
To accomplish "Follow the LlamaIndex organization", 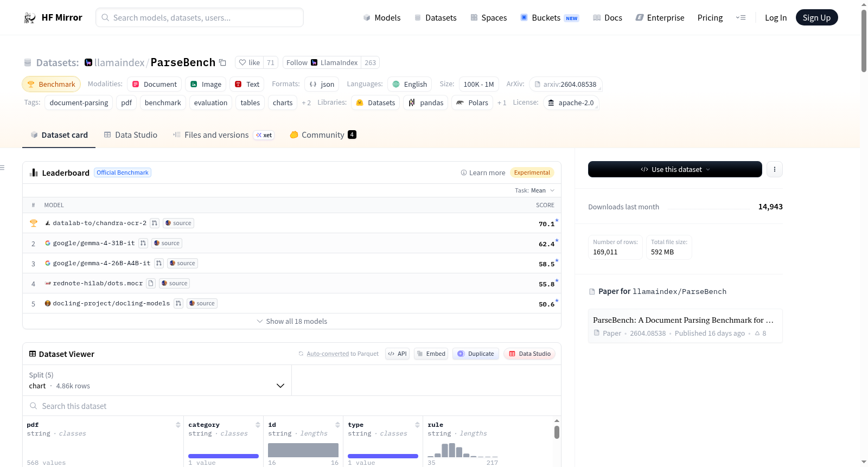I will coord(322,62).
